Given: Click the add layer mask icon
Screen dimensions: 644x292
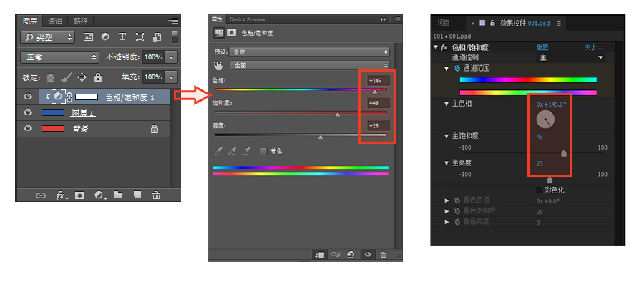Looking at the screenshot, I should click(x=80, y=195).
